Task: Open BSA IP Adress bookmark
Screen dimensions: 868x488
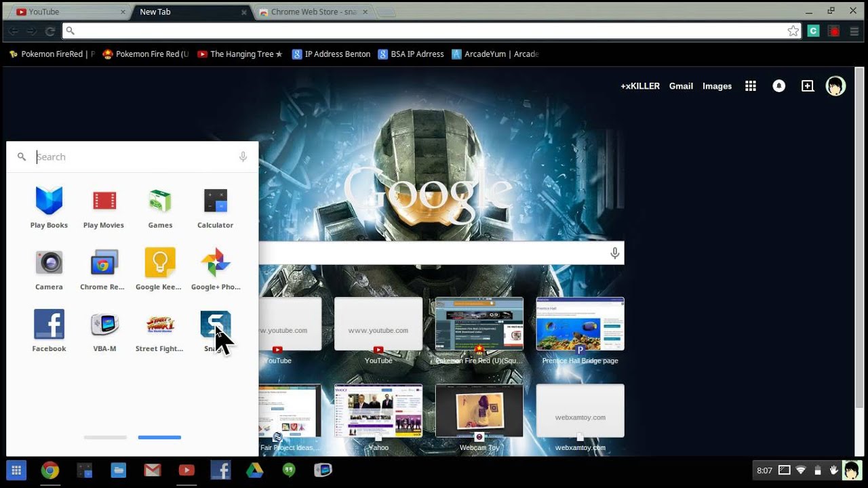Action: click(x=411, y=54)
